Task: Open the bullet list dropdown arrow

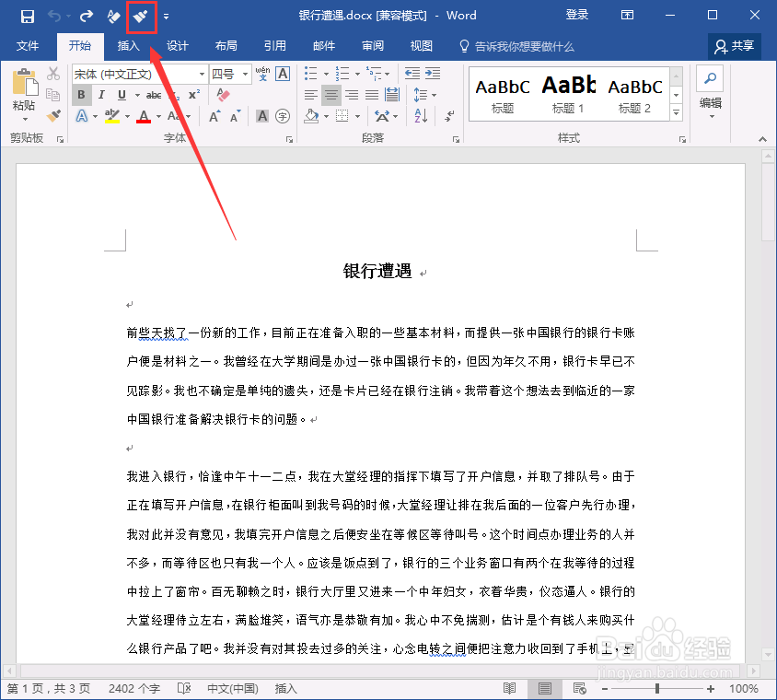Action: pyautogui.click(x=326, y=74)
